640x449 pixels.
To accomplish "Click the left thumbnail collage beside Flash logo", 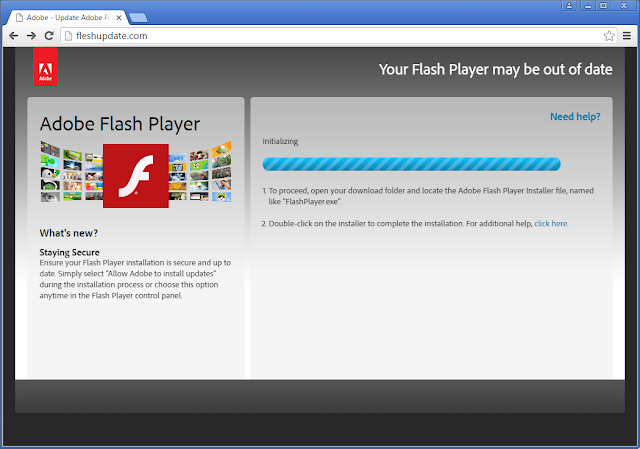I will pos(71,171).
